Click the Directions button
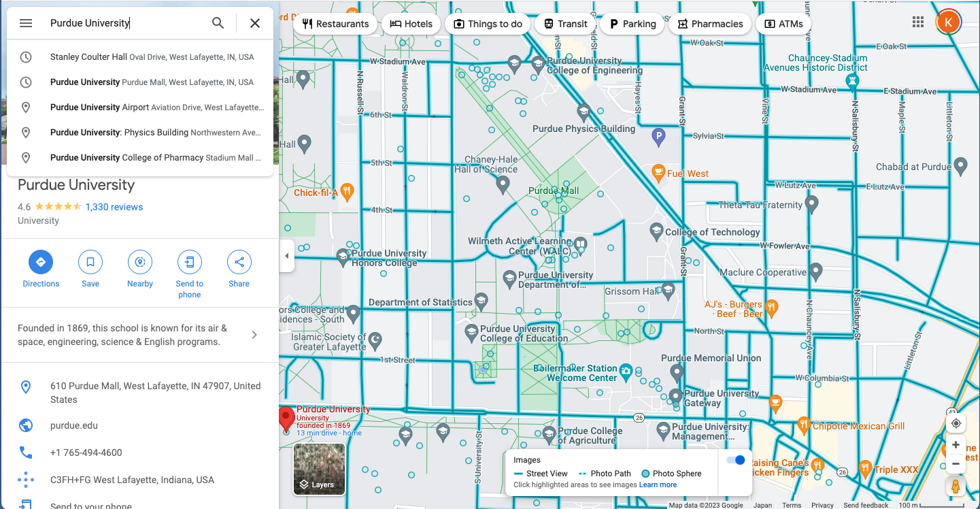 click(41, 269)
